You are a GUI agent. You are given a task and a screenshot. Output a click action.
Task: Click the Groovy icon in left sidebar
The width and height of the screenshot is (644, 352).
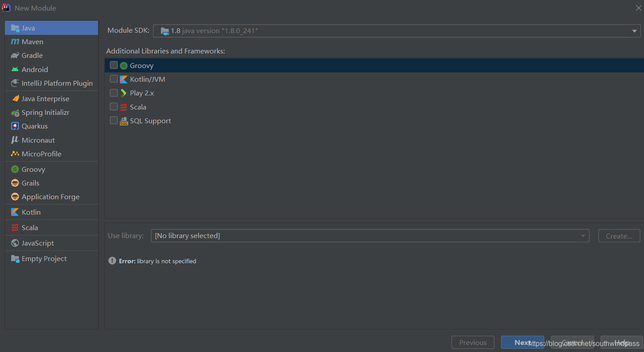(15, 169)
